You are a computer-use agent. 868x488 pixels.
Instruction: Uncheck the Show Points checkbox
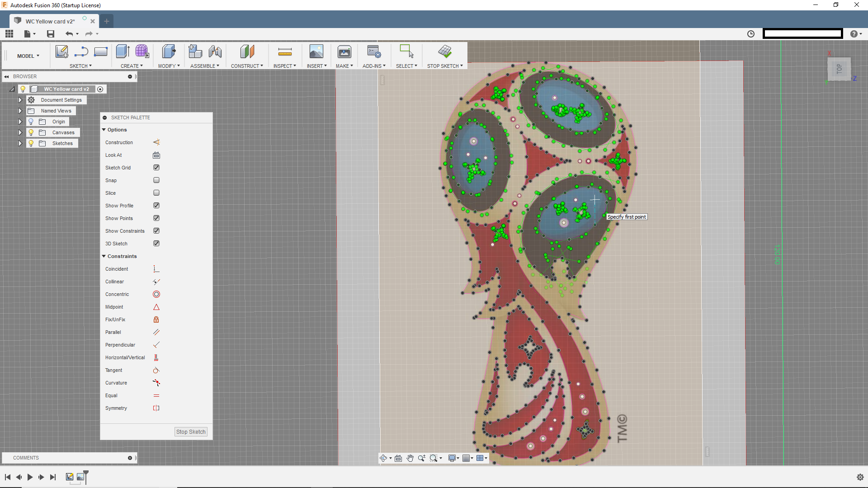coord(156,218)
